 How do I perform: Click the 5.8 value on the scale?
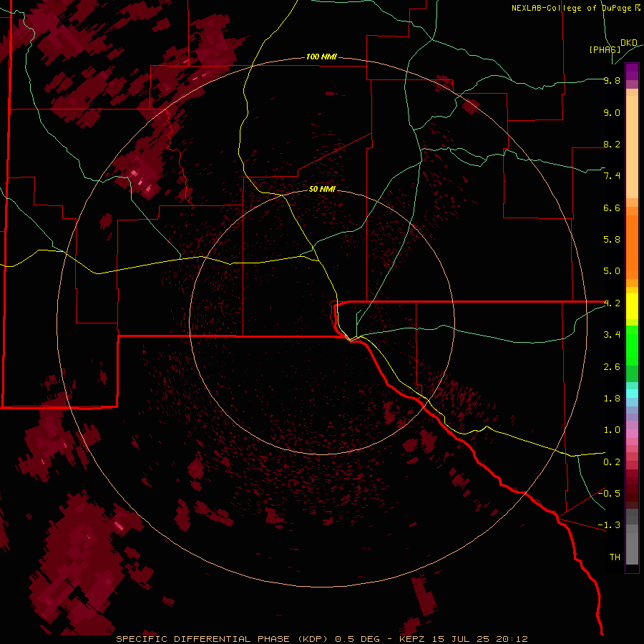click(x=612, y=240)
